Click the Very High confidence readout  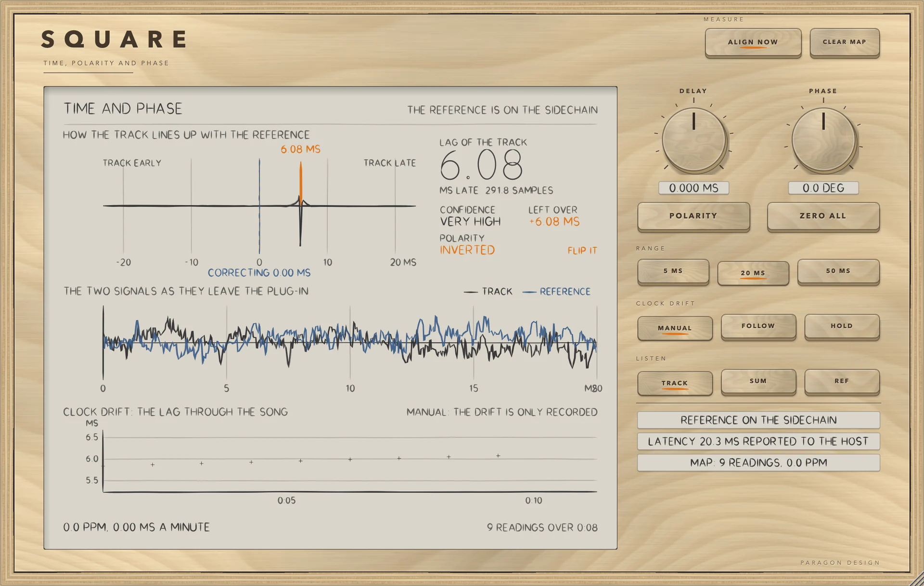click(470, 222)
